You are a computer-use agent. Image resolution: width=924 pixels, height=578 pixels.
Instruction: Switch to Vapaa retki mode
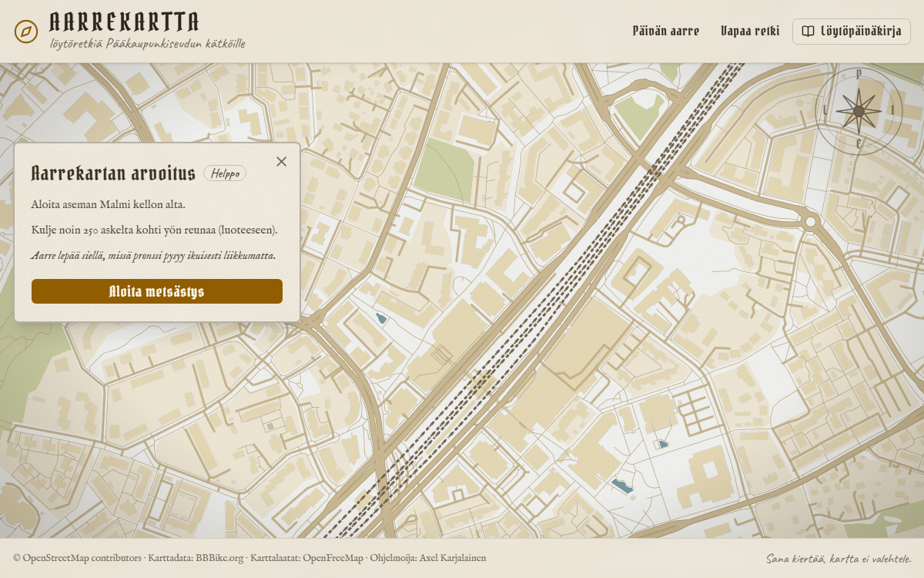click(x=750, y=32)
